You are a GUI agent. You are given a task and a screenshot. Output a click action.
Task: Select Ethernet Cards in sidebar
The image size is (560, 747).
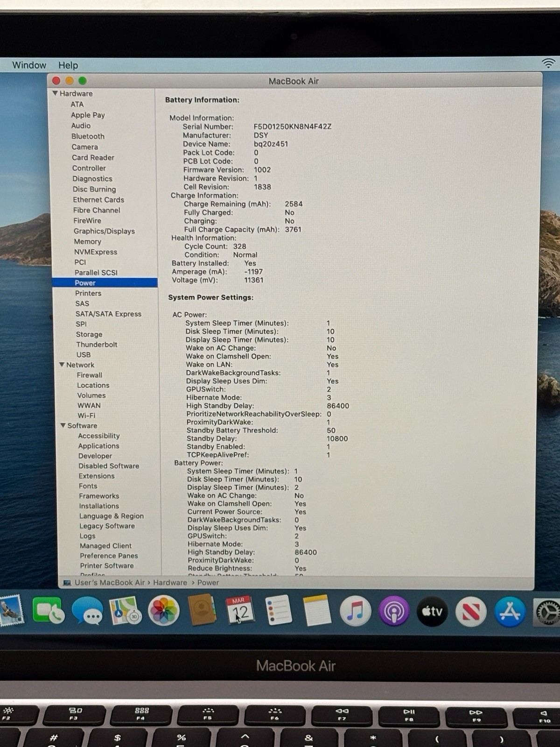pos(98,200)
